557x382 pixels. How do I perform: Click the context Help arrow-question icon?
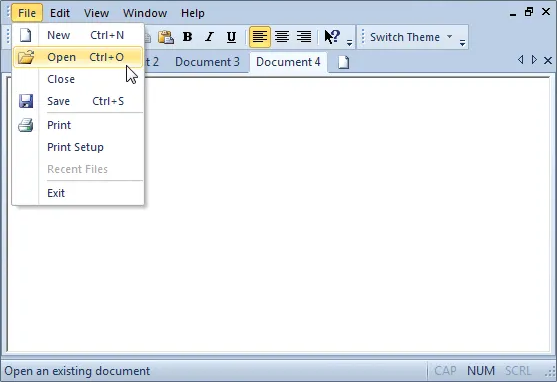[332, 37]
